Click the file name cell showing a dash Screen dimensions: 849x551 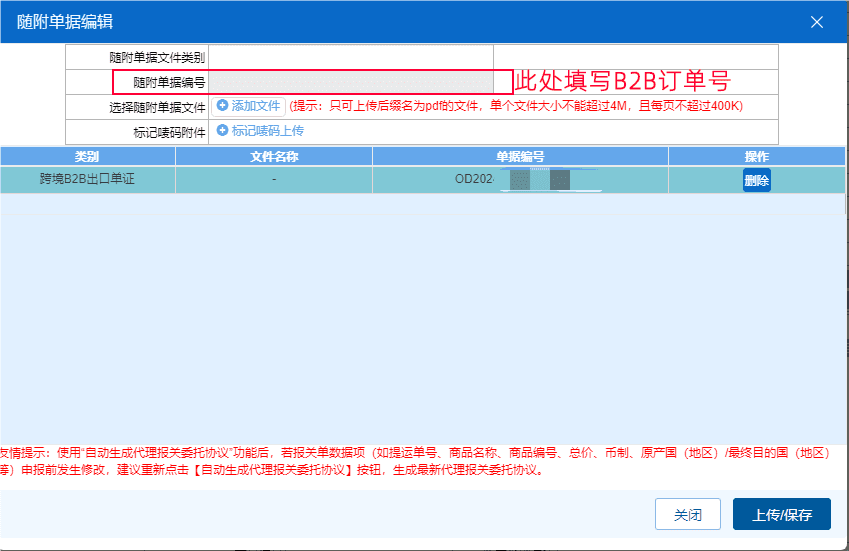click(273, 181)
